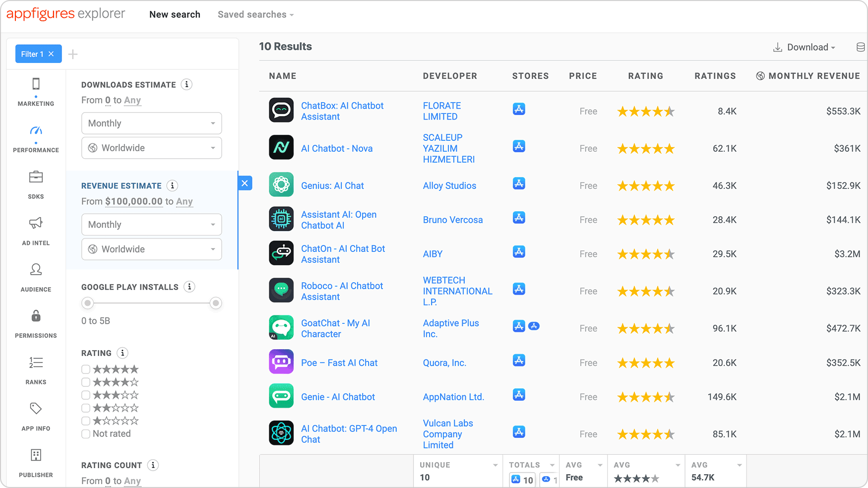Image resolution: width=868 pixels, height=488 pixels.
Task: Open the Ad Intel filter category
Action: [36, 232]
